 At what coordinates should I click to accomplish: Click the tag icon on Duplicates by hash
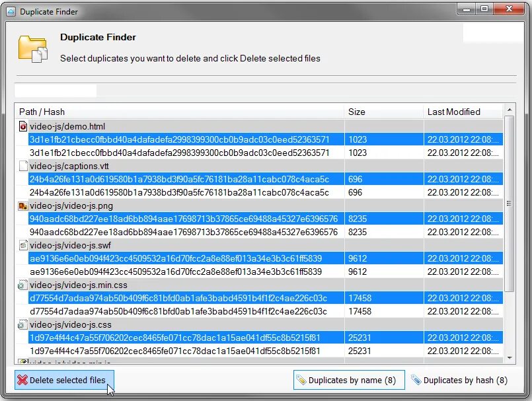(416, 380)
